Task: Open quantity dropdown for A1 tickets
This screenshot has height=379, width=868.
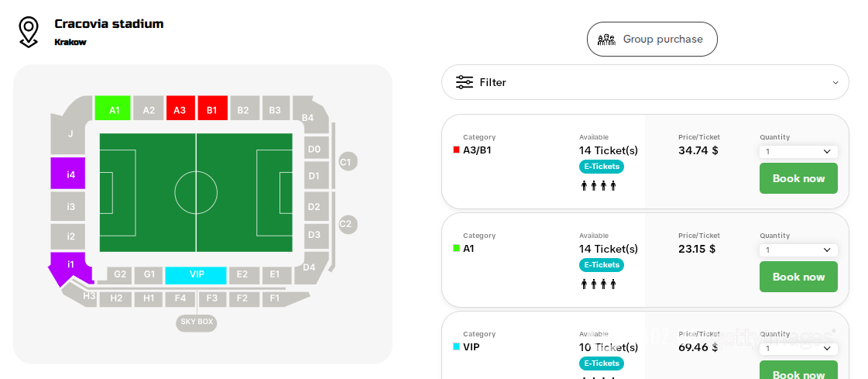Action: [x=798, y=250]
